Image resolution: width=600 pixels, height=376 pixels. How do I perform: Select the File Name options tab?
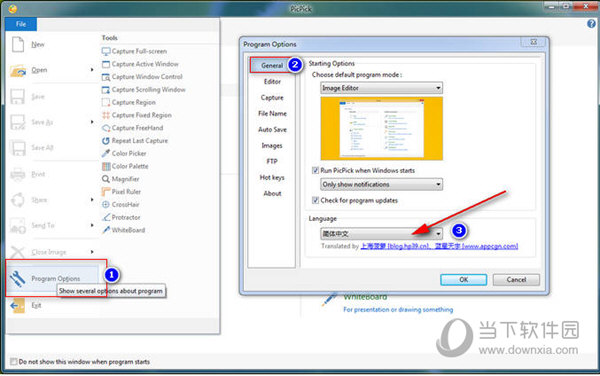pyautogui.click(x=272, y=114)
